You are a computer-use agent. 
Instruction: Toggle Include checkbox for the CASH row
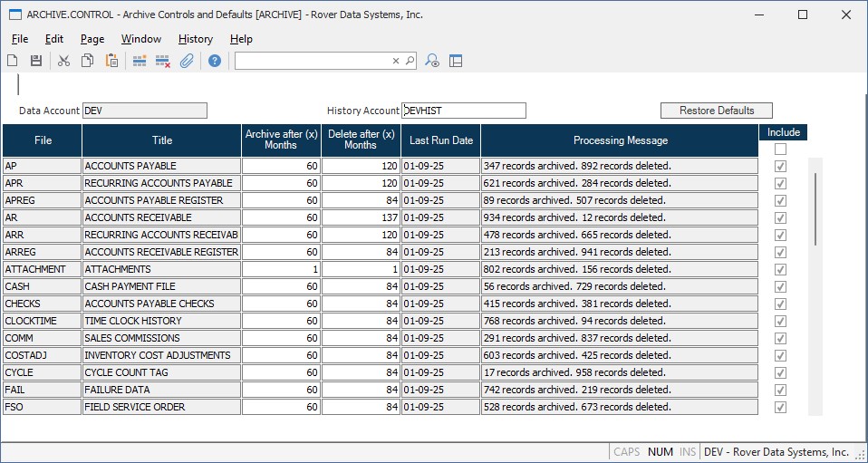pyautogui.click(x=780, y=286)
